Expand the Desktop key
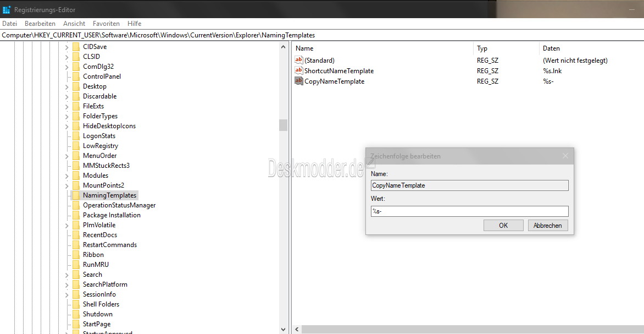The width and height of the screenshot is (644, 334). (66, 86)
